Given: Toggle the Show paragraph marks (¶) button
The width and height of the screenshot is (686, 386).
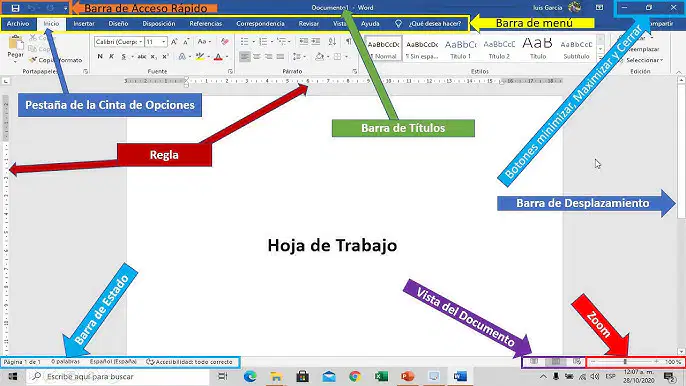Looking at the screenshot, I should point(348,42).
